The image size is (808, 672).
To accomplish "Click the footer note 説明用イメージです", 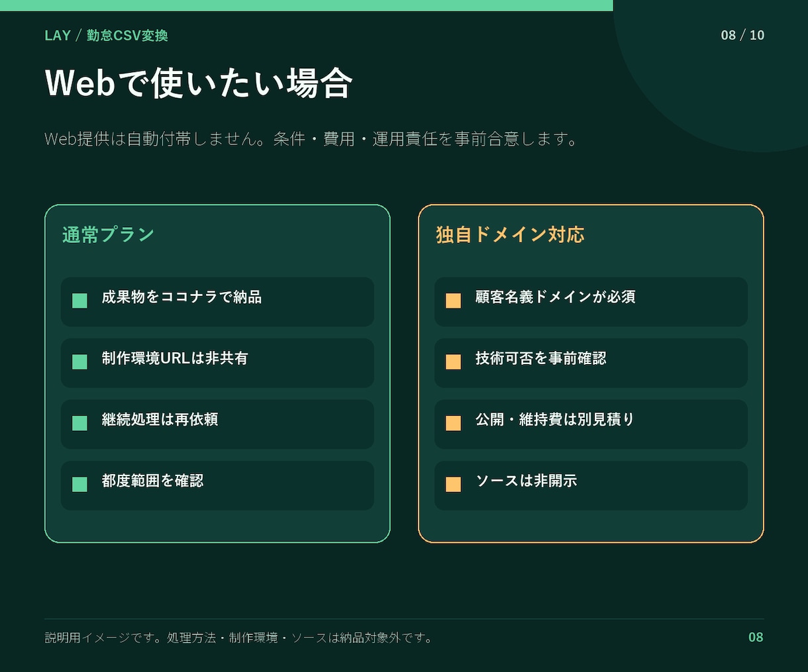I will tap(239, 638).
